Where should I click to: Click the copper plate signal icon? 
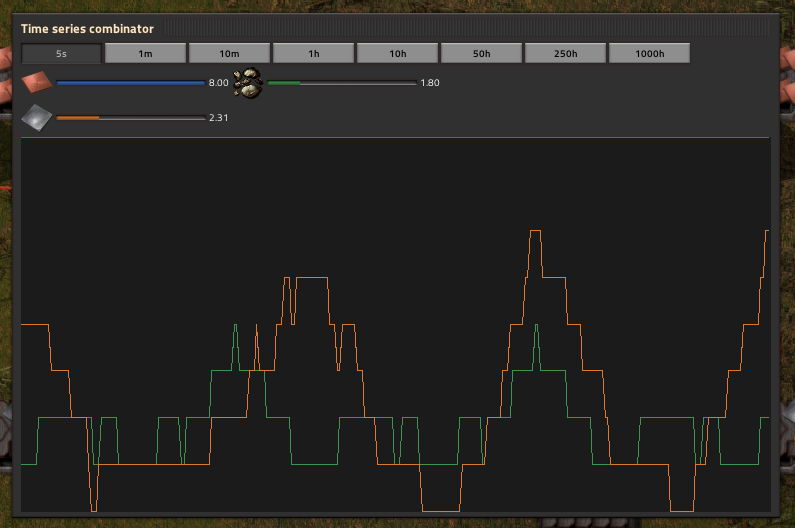tap(36, 83)
